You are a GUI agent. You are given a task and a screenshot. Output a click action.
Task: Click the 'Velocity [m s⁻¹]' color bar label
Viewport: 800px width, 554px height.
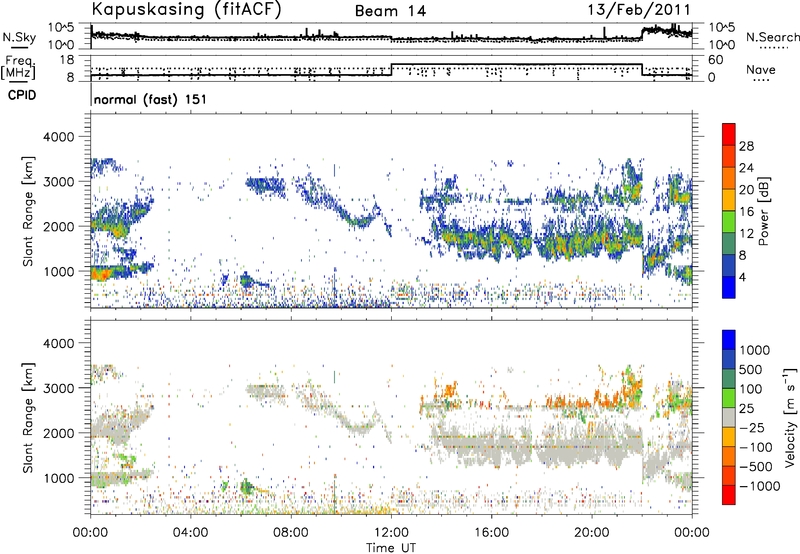tap(790, 416)
